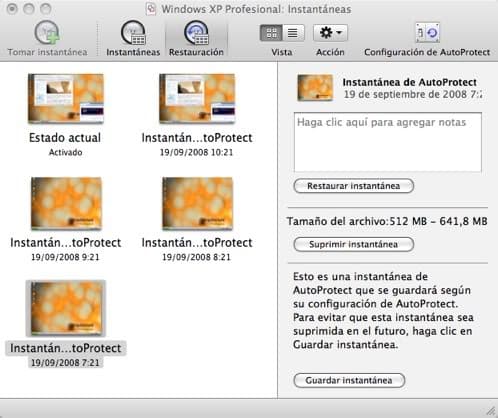Open the Acción gear dropdown
The image size is (498, 418).
(330, 33)
